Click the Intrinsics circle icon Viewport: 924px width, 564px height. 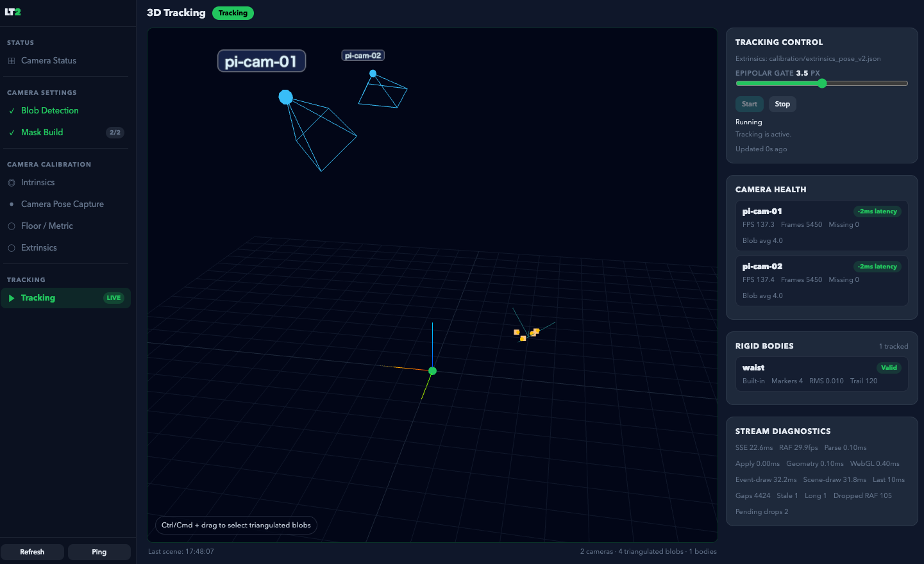[x=12, y=183]
